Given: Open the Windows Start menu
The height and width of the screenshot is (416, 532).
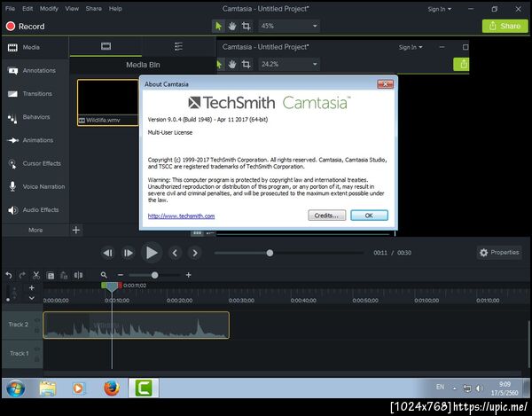Looking at the screenshot, I should tap(15, 388).
